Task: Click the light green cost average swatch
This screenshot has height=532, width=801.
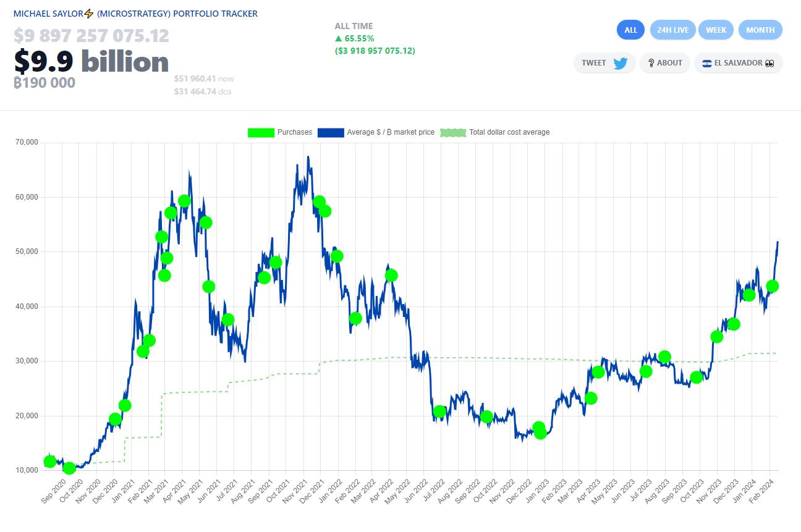Action: 453,132
